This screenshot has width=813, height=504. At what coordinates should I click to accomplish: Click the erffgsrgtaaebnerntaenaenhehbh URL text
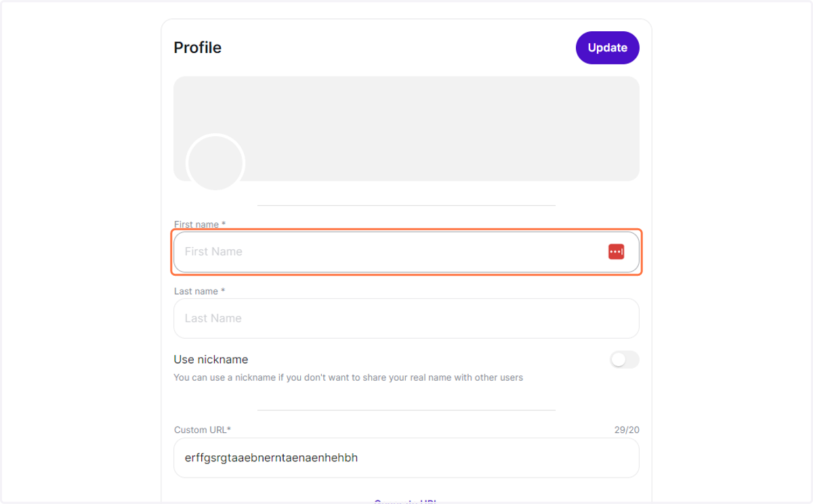click(271, 458)
